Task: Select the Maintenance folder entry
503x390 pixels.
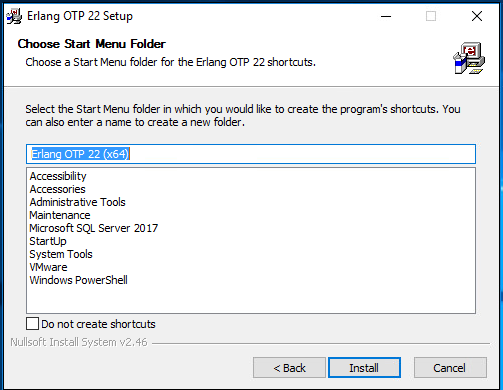Action: (x=60, y=215)
